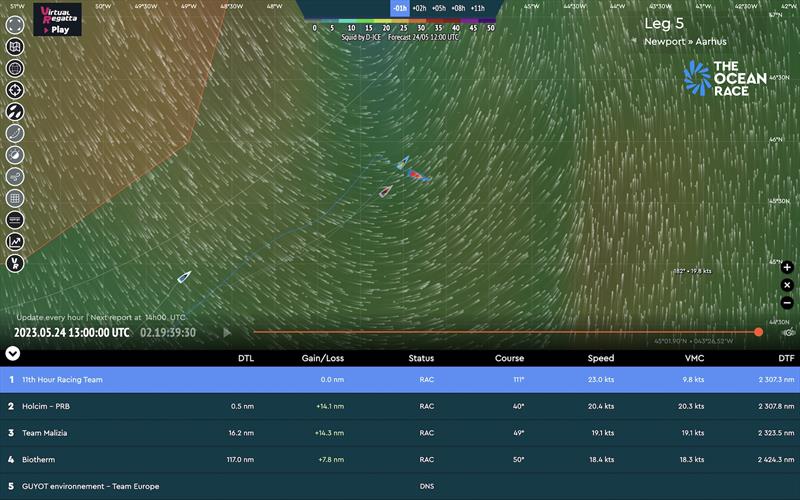800x500 pixels.
Task: Click the white-red boat marker
Action: coord(386,191)
